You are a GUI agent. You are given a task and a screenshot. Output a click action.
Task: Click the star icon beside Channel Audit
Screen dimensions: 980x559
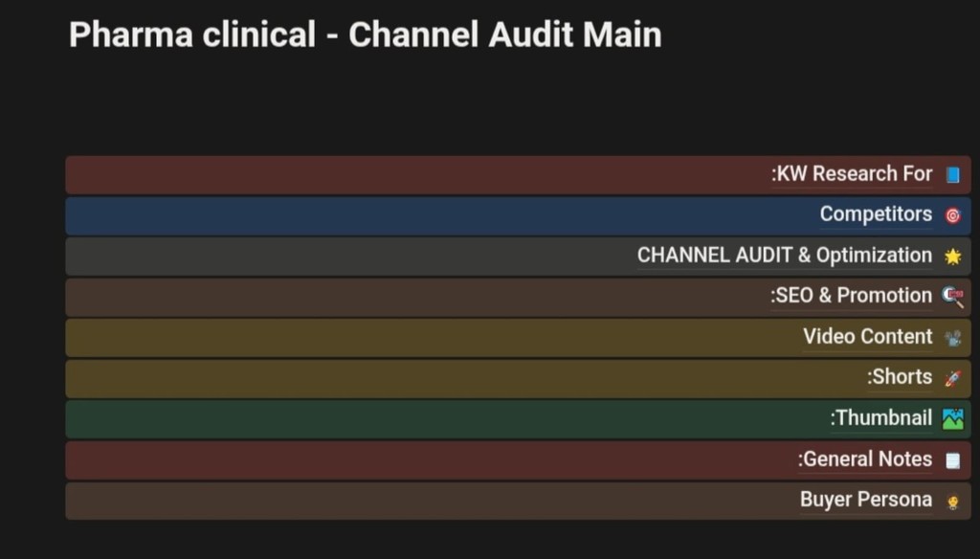pyautogui.click(x=952, y=257)
